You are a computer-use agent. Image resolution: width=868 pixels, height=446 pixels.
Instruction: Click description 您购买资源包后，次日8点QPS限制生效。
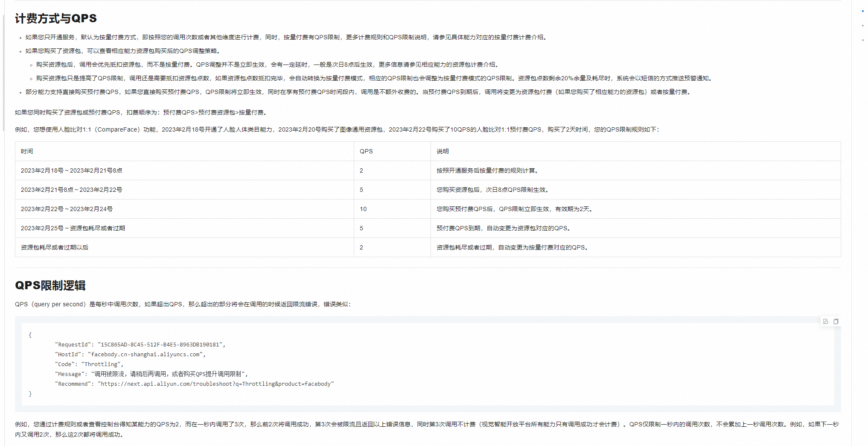(494, 190)
